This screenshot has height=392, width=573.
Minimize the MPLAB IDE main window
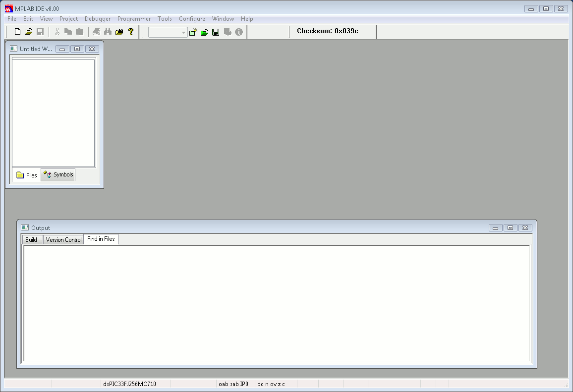[x=531, y=9]
